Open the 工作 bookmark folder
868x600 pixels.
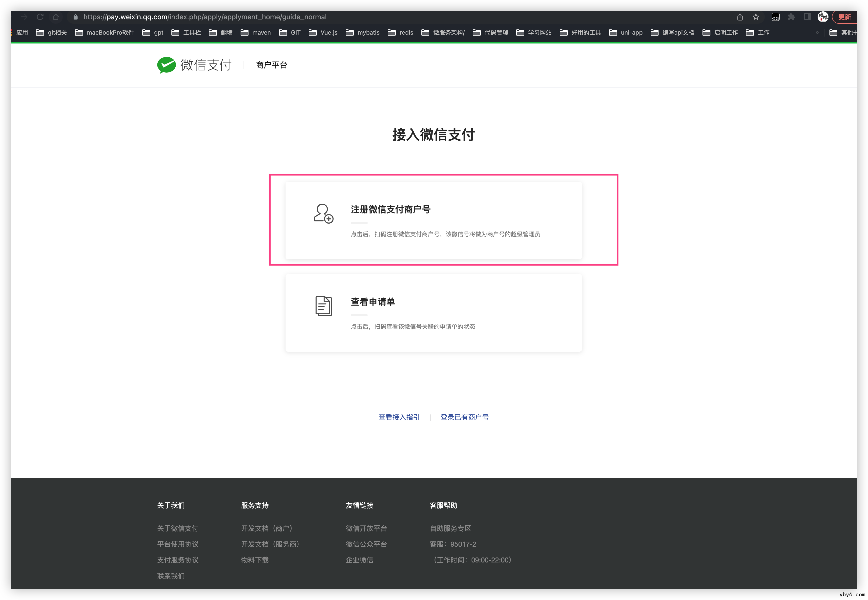click(x=758, y=33)
